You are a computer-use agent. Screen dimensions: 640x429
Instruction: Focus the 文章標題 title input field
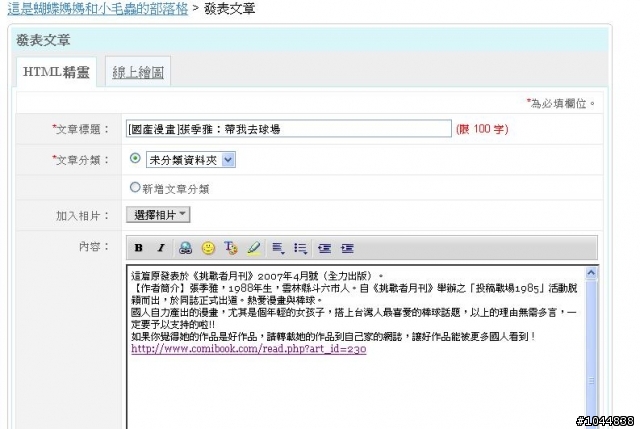[x=289, y=129]
